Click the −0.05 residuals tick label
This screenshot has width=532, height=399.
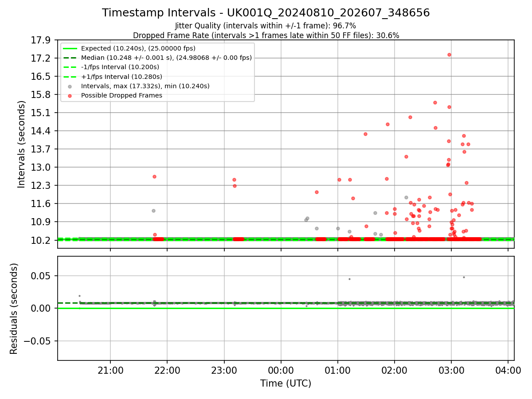click(x=39, y=341)
